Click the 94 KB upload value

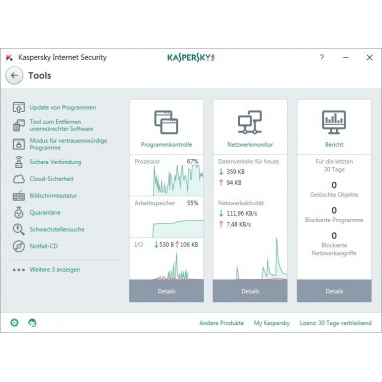pyautogui.click(x=234, y=183)
